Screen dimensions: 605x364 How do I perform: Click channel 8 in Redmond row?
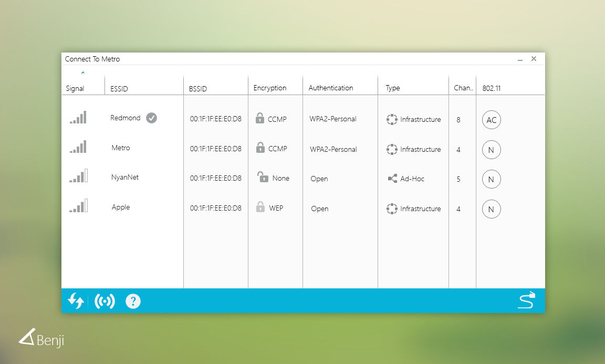point(458,120)
